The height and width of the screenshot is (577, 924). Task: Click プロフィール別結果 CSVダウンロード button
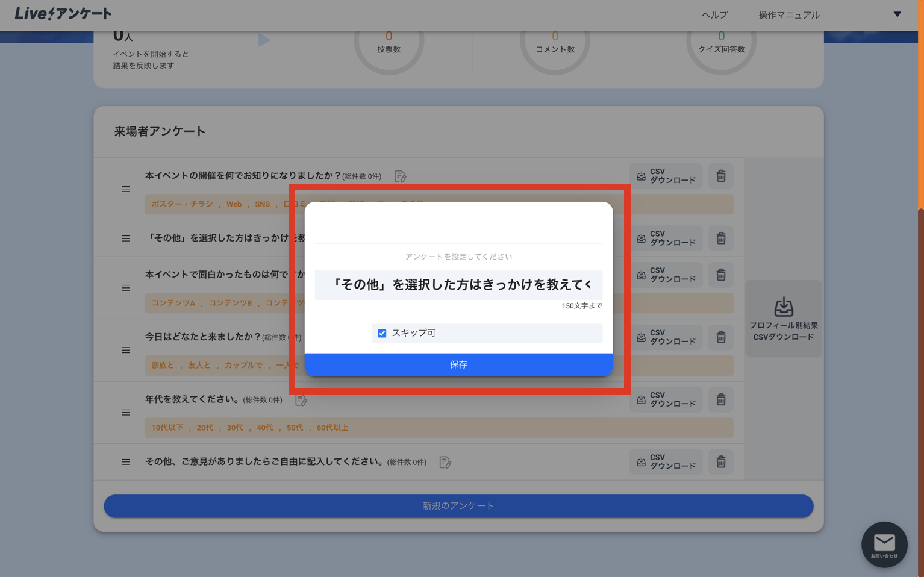pyautogui.click(x=783, y=319)
